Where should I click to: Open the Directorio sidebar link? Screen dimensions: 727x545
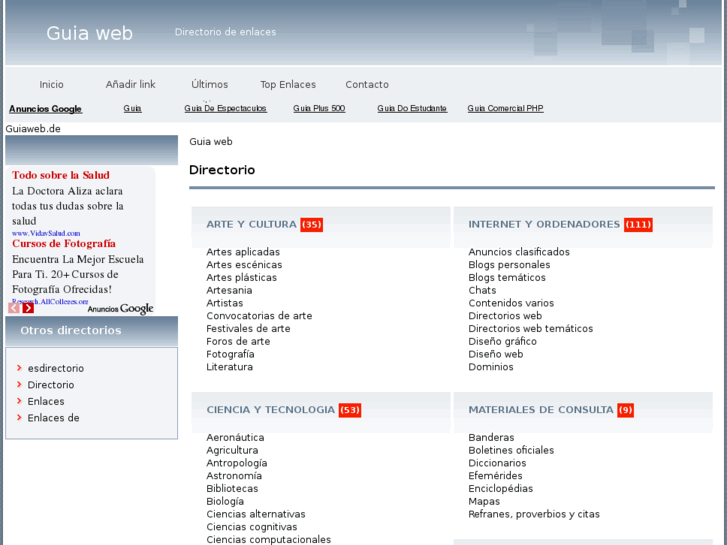tap(51, 385)
